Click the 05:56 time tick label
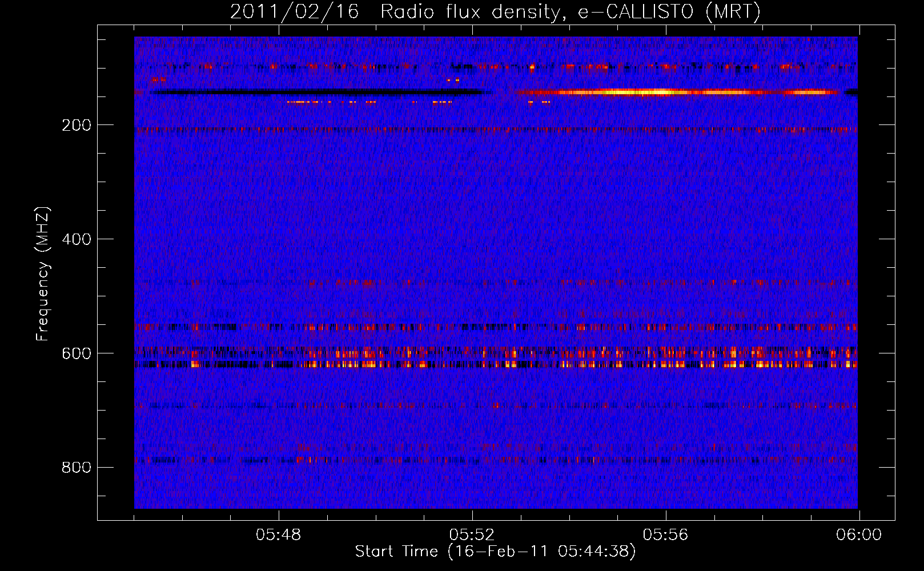924x571 pixels. [666, 535]
